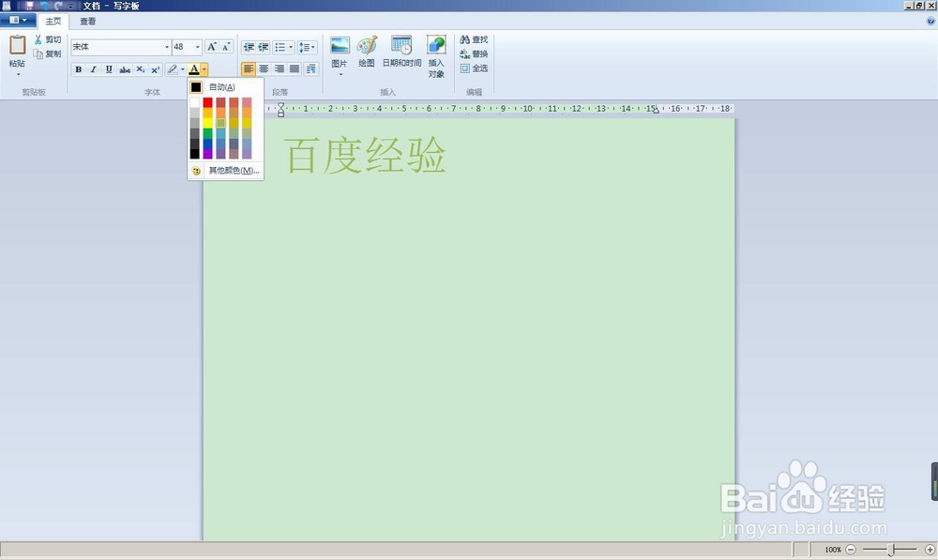This screenshot has height=560, width=938.
Task: Toggle underline on the selected text
Action: coord(109,68)
